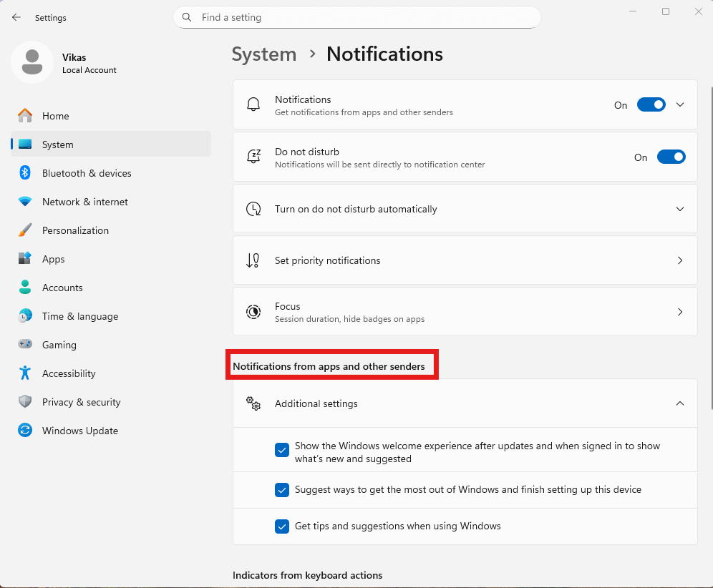Turn off the Notifications toggle switch
The image size is (713, 588).
tap(651, 104)
